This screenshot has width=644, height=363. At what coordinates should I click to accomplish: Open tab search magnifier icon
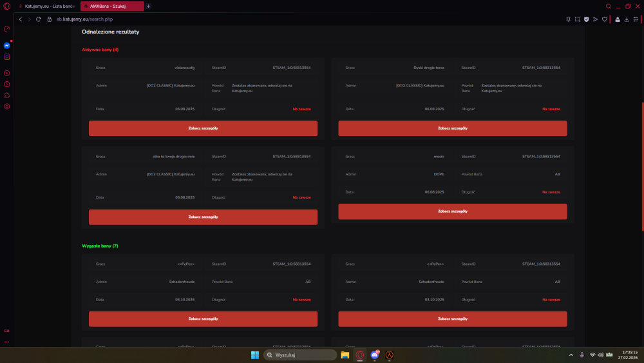[609, 6]
